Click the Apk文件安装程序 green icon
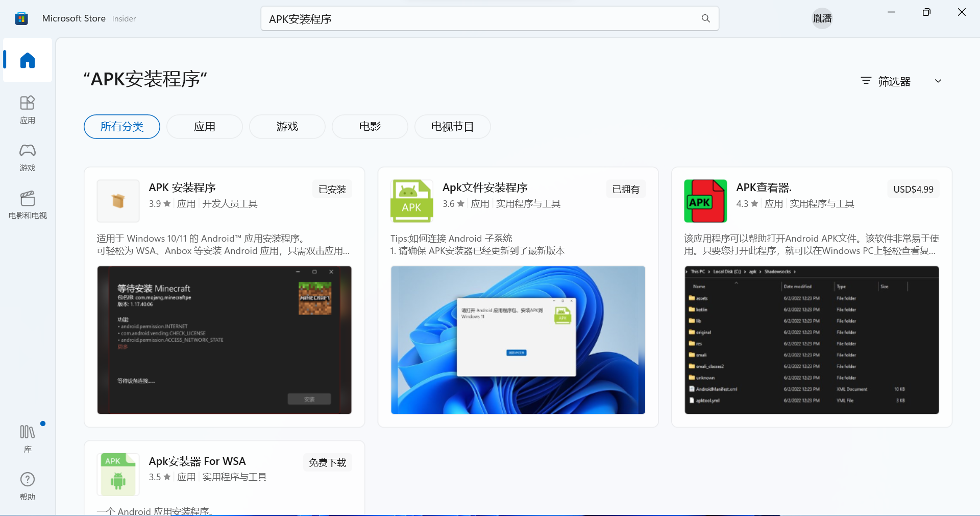The image size is (980, 516). 412,201
